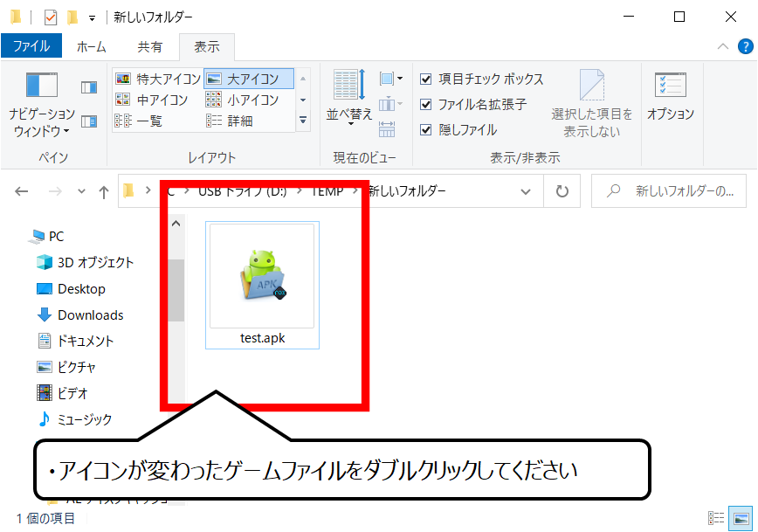
Task: Collapse the ribbon with the caret
Action: 723,46
